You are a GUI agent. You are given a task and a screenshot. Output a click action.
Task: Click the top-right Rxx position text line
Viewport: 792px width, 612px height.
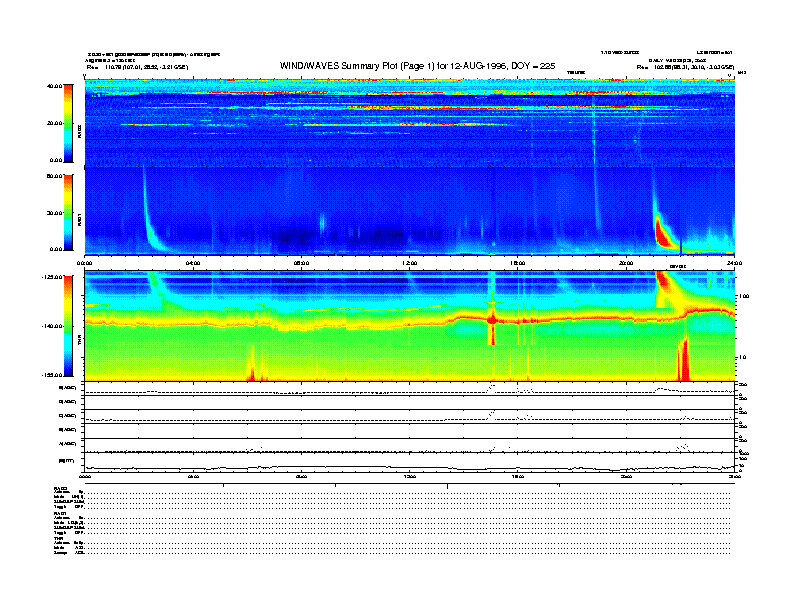click(x=685, y=67)
